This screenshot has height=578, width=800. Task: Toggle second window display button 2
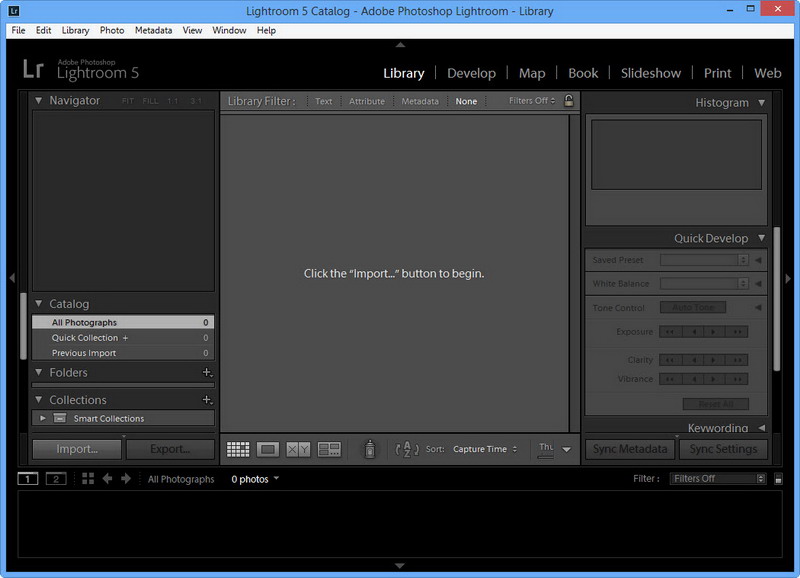56,479
